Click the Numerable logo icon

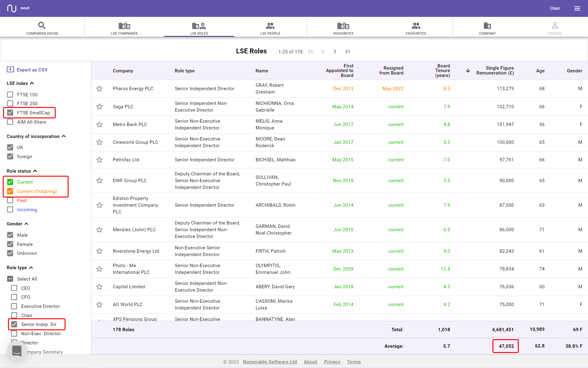[x=12, y=8]
